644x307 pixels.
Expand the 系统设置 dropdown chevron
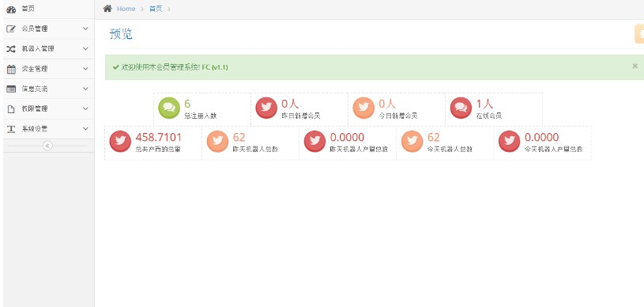coord(85,129)
